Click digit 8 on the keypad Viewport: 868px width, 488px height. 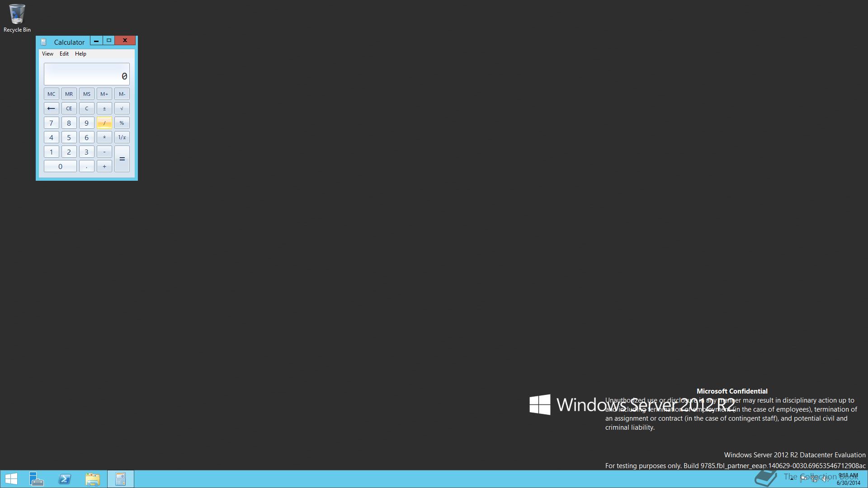click(69, 123)
